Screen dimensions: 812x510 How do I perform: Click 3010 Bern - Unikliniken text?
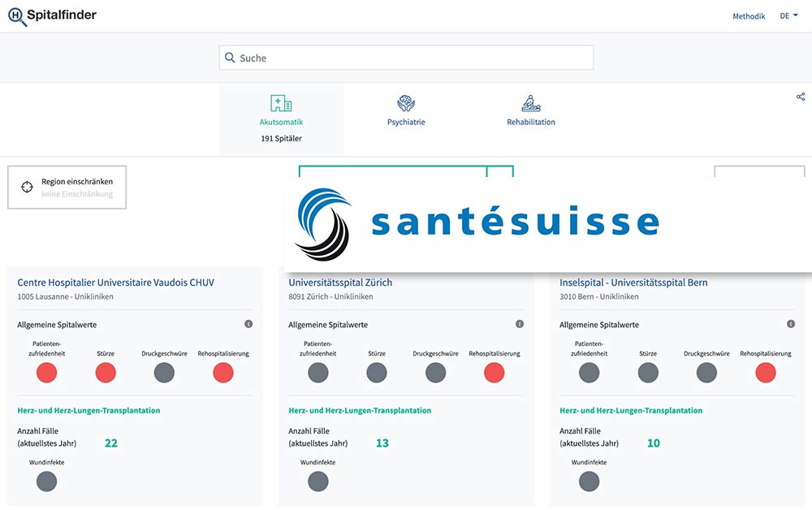598,296
